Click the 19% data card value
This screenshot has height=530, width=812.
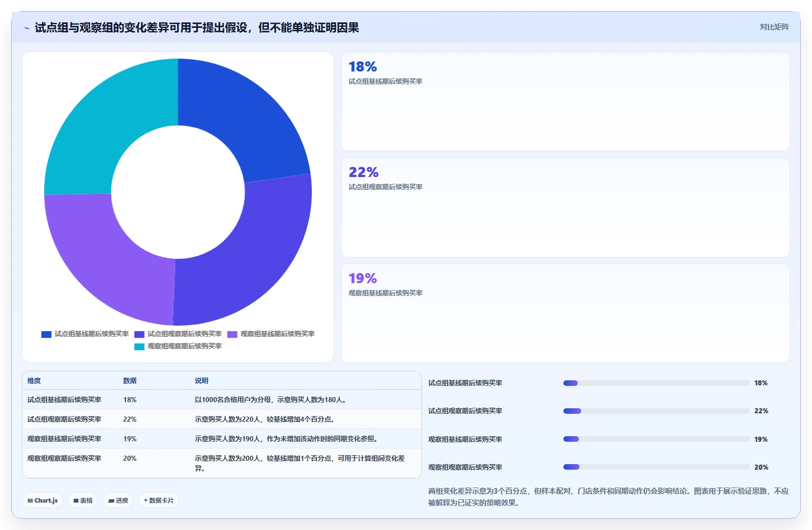pyautogui.click(x=363, y=279)
